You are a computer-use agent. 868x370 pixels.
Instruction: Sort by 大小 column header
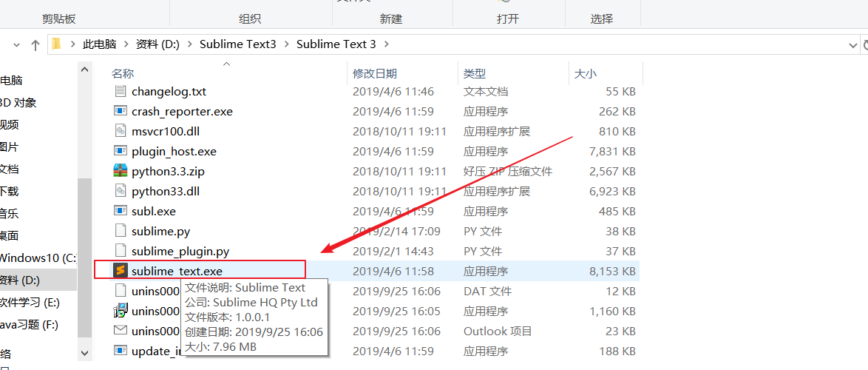click(x=585, y=74)
